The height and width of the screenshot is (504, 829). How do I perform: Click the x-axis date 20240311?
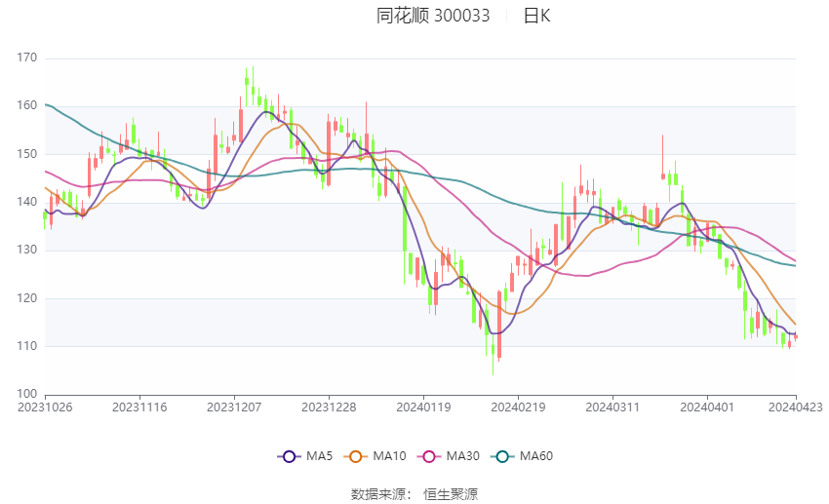(x=612, y=407)
